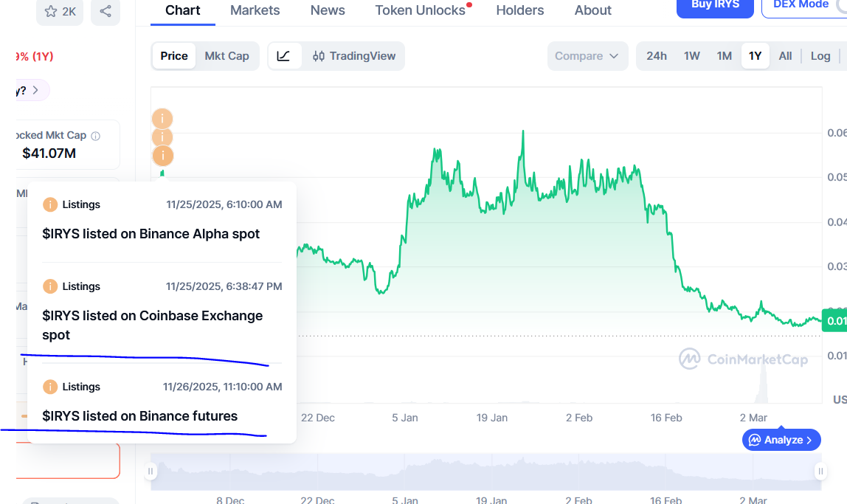The height and width of the screenshot is (504, 847).
Task: Click the Analyze AI button
Action: 781,440
